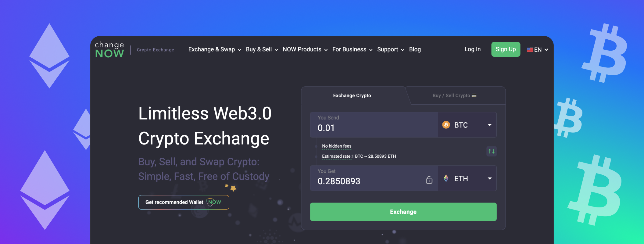Click the Ethereum coin icon

click(446, 178)
